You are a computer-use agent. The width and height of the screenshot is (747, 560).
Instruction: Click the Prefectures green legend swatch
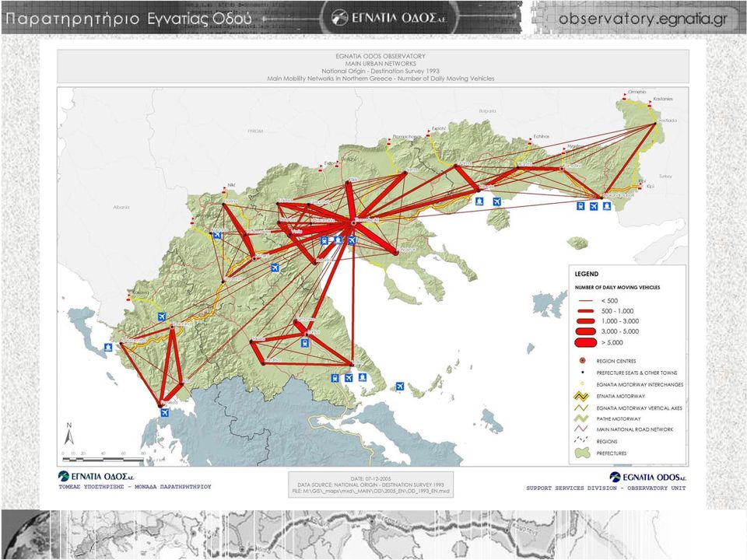[582, 453]
